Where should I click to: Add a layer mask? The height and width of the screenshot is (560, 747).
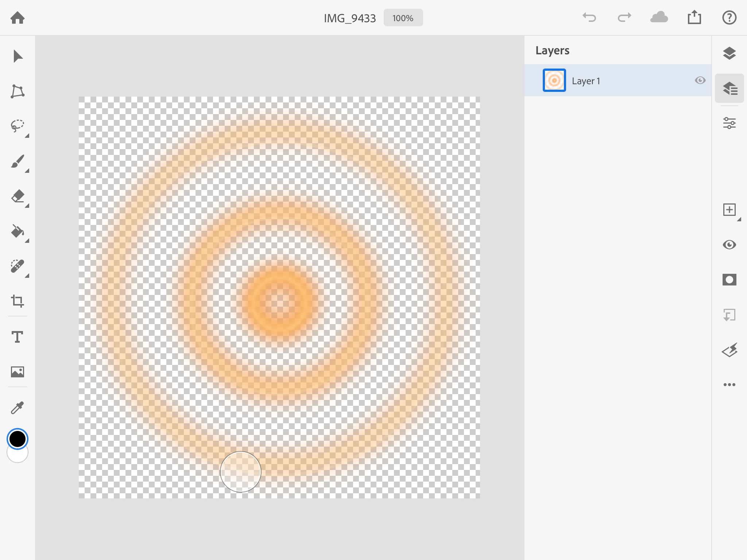(x=729, y=280)
